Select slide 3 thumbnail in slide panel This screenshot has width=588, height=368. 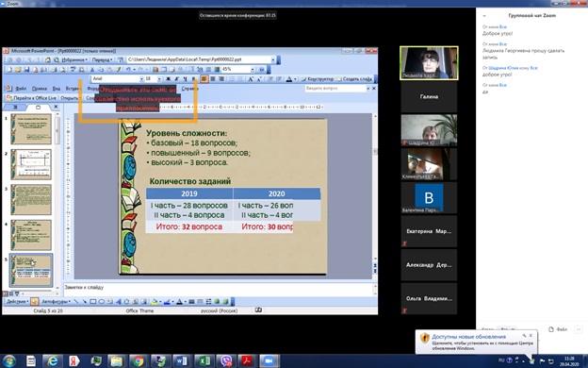click(x=31, y=200)
